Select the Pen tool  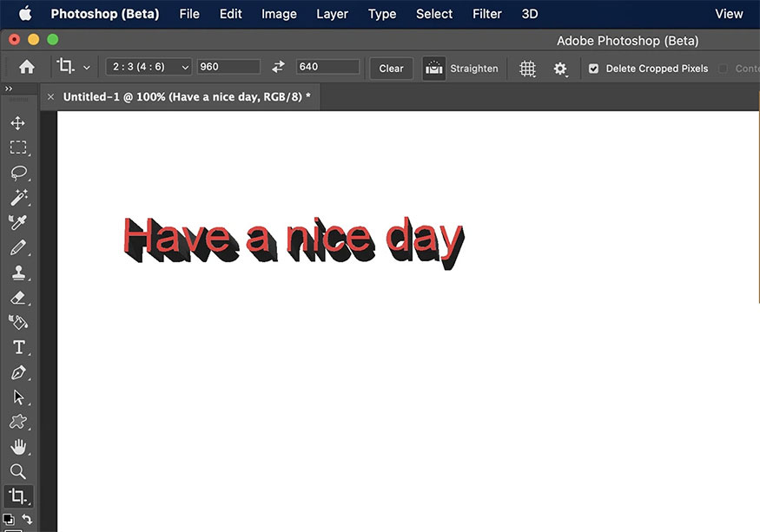(18, 372)
